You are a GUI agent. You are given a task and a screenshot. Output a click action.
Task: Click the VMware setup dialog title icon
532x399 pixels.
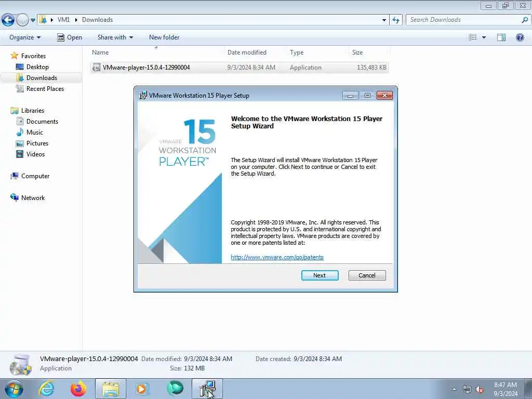pos(143,96)
